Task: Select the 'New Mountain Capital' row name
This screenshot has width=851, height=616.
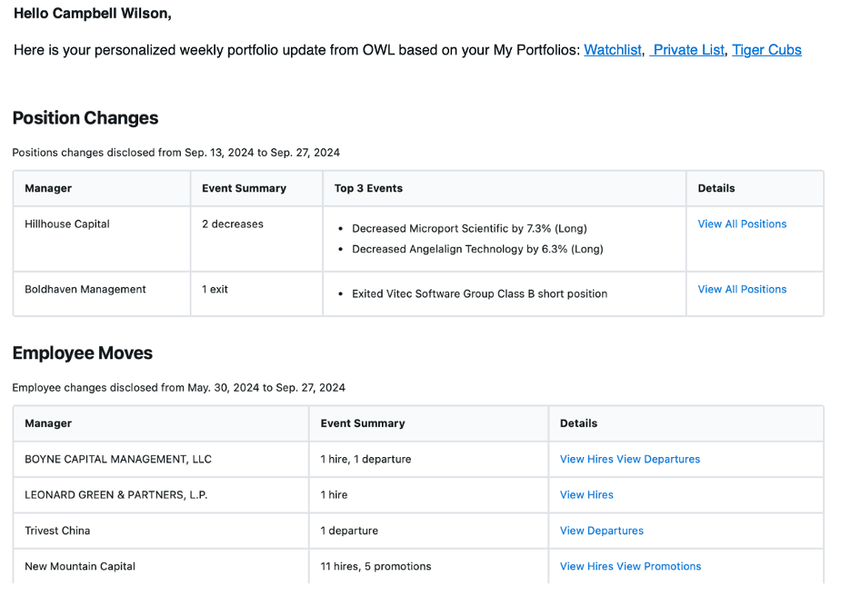Action: pyautogui.click(x=80, y=566)
